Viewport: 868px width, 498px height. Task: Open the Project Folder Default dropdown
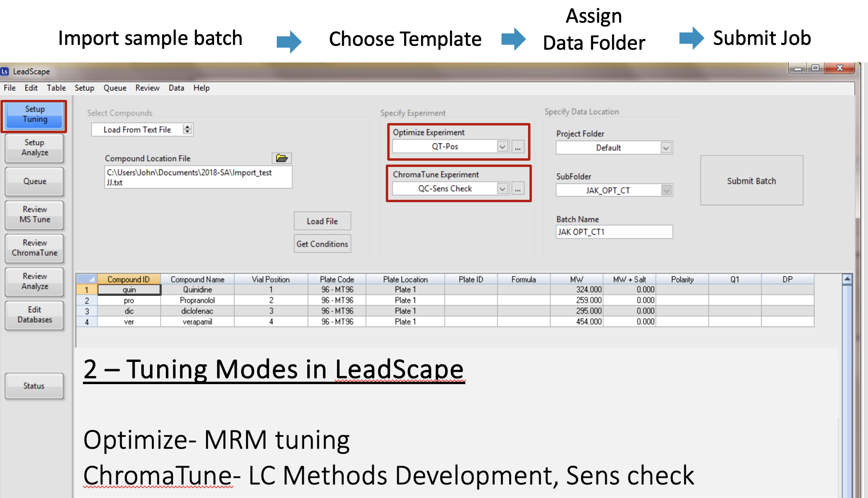(666, 148)
